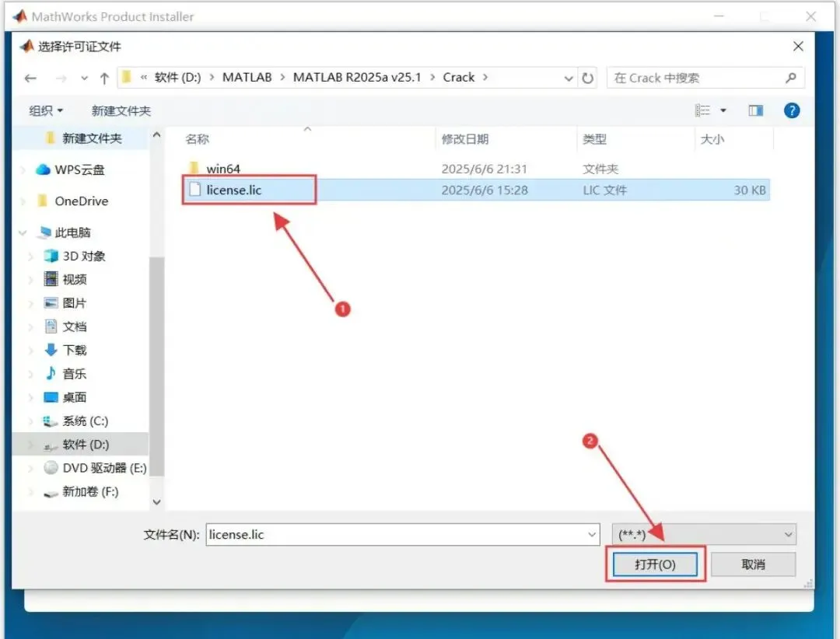Open the 组织 menu
The image size is (840, 639).
coord(46,111)
